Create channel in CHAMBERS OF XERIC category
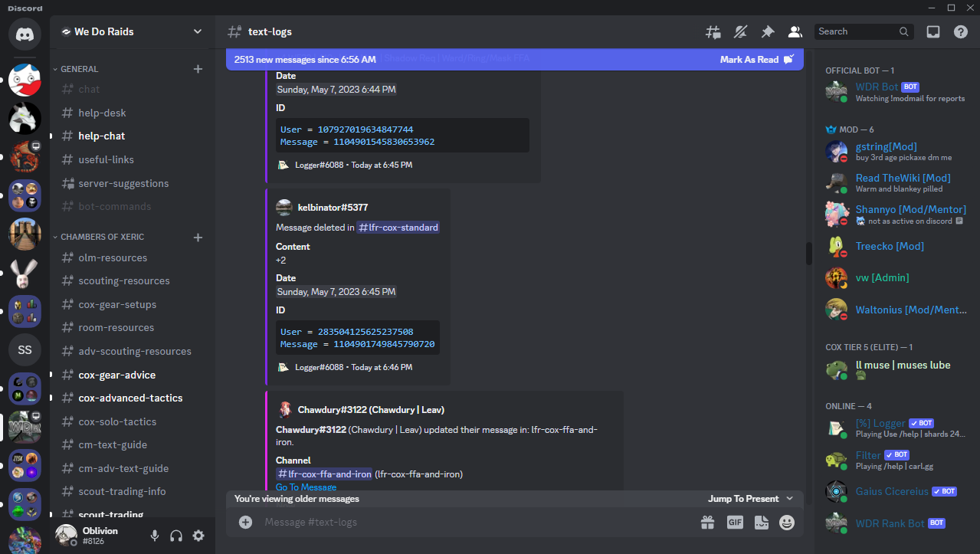Image resolution: width=980 pixels, height=554 pixels. (198, 238)
